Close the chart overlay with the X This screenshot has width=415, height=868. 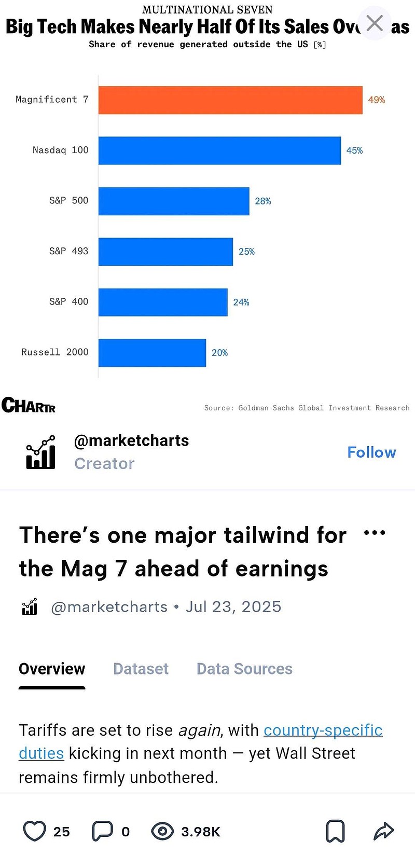point(375,23)
